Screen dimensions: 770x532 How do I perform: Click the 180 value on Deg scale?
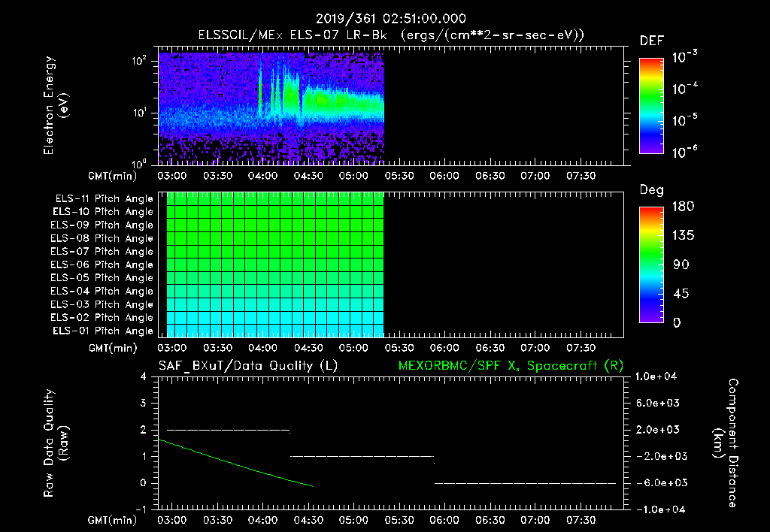point(683,207)
